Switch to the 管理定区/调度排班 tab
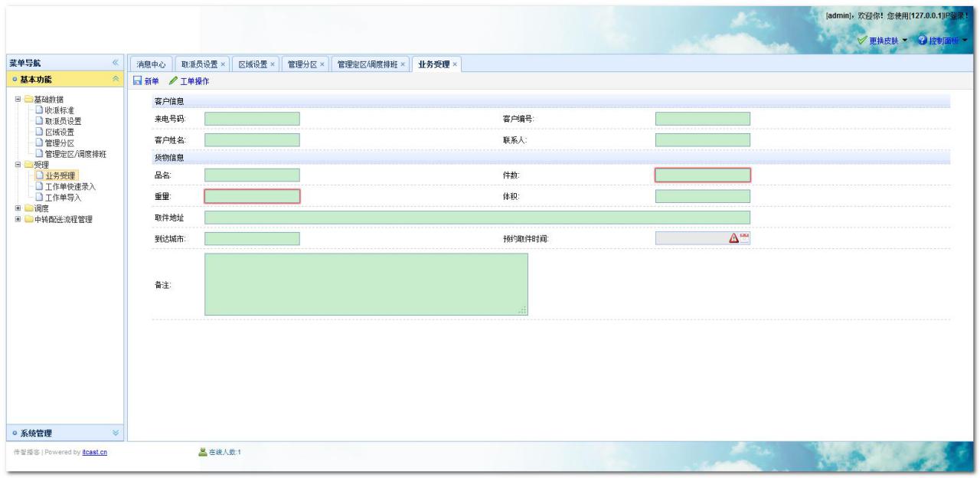This screenshot has width=980, height=478. point(367,64)
